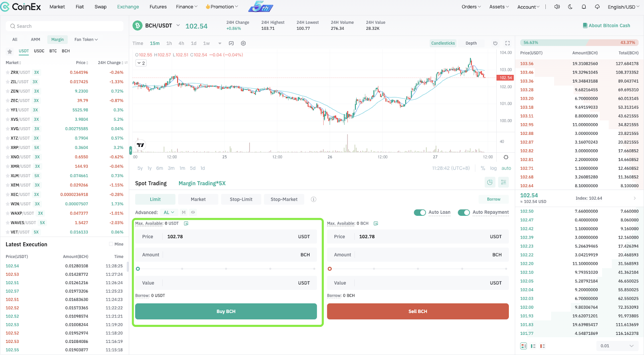
Task: Click order type info icon
Action: [x=314, y=199]
